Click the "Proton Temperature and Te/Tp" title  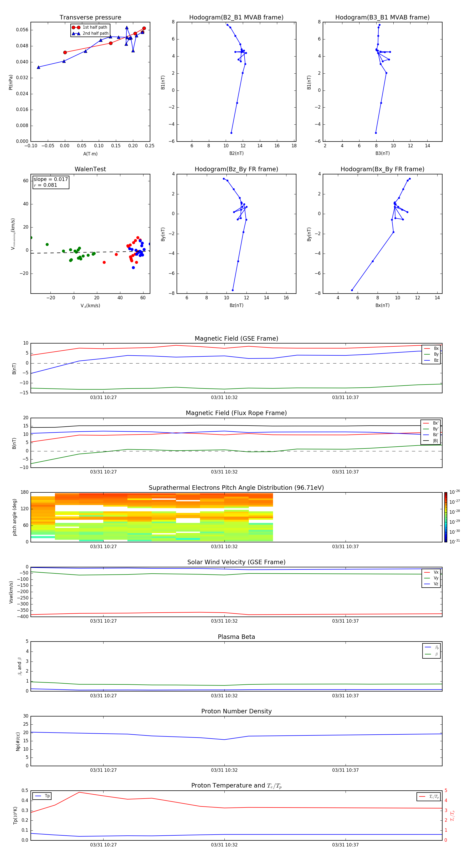(x=236, y=786)
